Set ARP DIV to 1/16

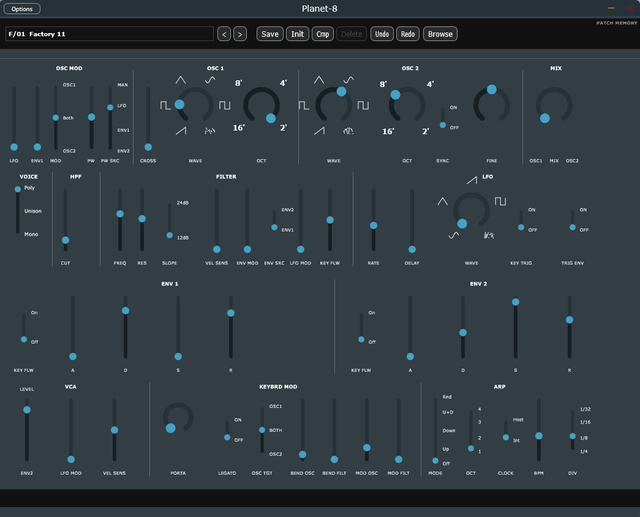coord(585,422)
